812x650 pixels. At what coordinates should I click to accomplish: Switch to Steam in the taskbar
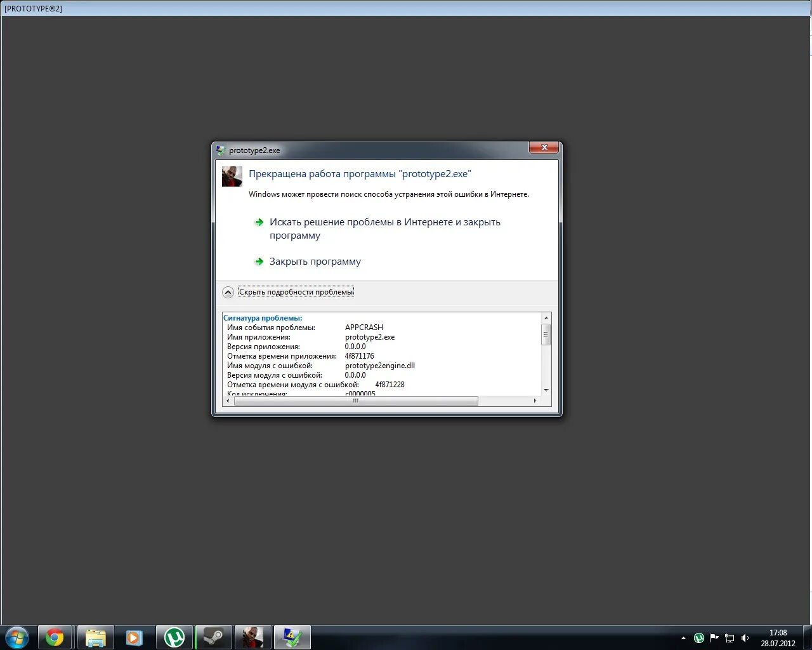point(214,637)
